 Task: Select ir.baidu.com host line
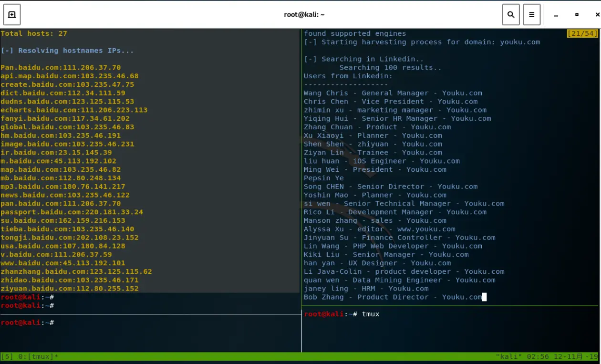(x=56, y=153)
